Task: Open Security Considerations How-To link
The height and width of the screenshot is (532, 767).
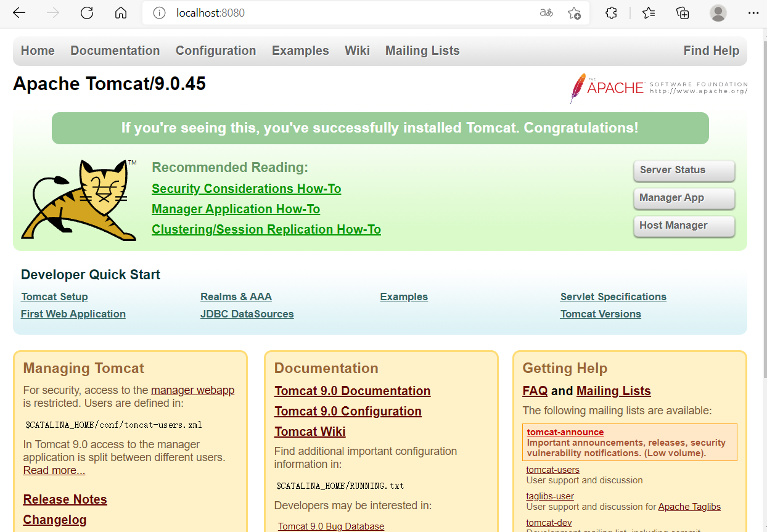Action: (x=247, y=189)
